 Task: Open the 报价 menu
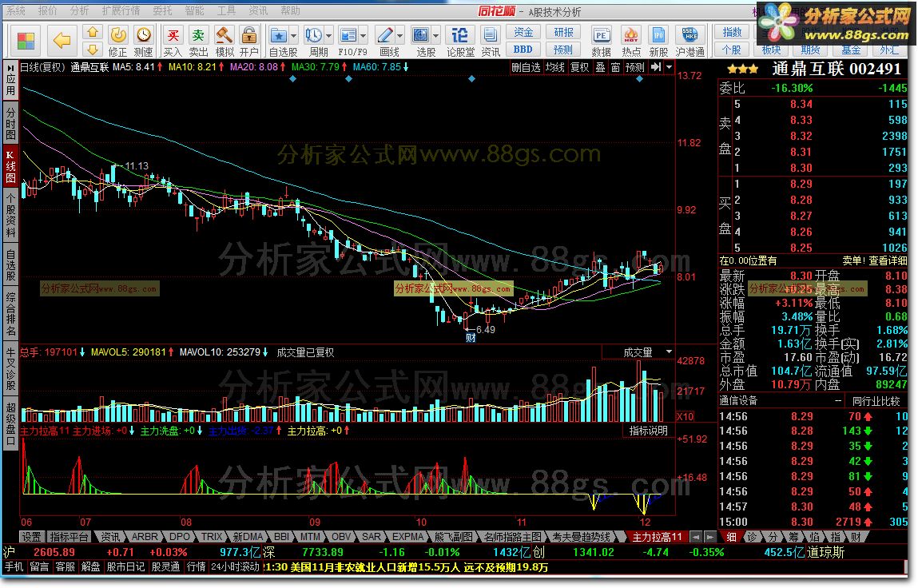click(x=47, y=10)
